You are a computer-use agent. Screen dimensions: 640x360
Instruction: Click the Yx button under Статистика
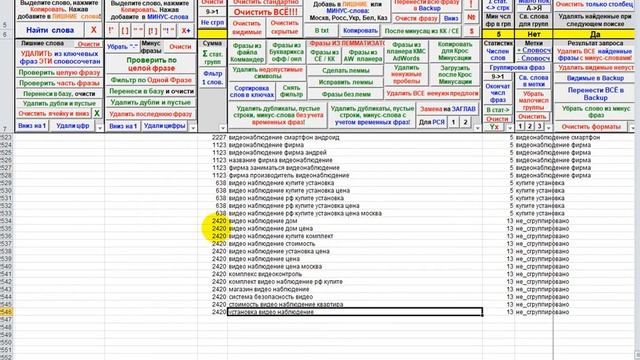click(x=494, y=127)
